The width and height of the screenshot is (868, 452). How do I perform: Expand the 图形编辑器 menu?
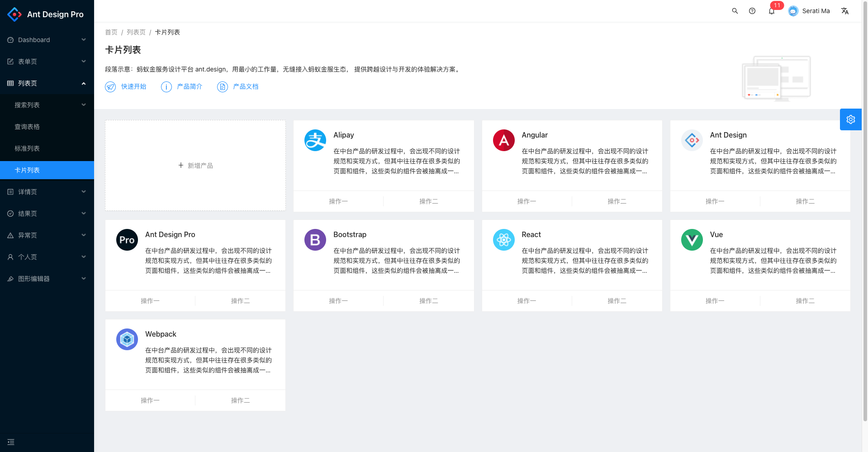click(x=47, y=279)
